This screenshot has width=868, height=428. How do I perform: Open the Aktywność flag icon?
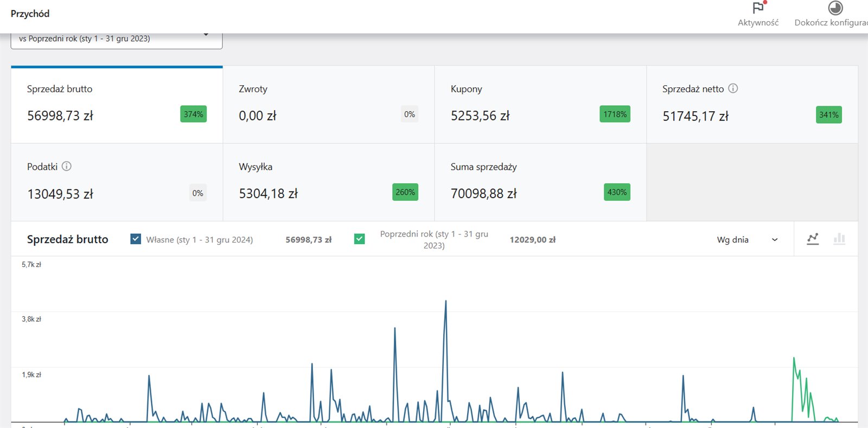tap(758, 9)
